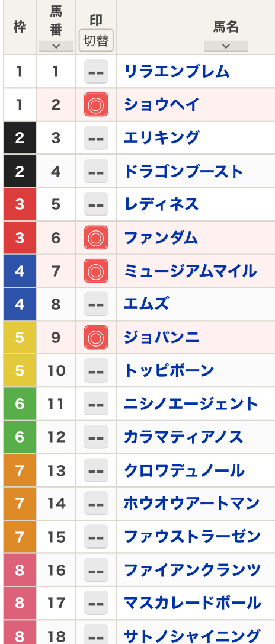The width and height of the screenshot is (275, 644).
Task: Expand the 馬番 sort dropdown arrow
Action: (56, 46)
